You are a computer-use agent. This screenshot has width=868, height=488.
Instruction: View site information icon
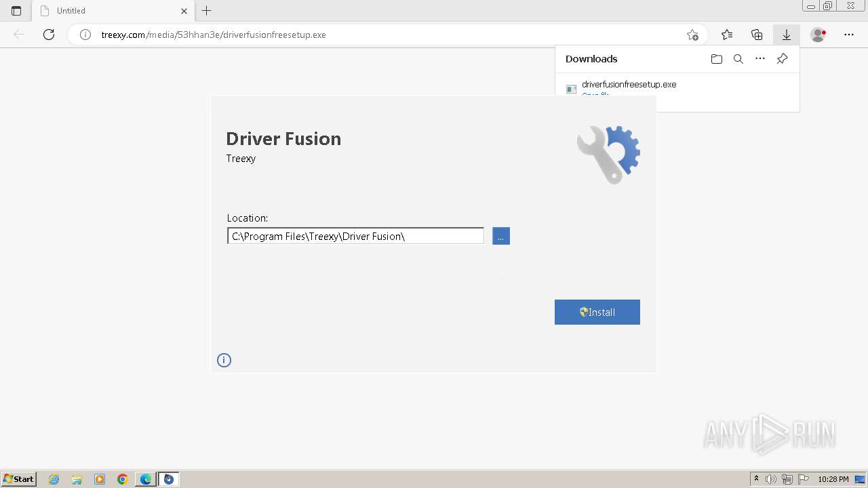85,35
